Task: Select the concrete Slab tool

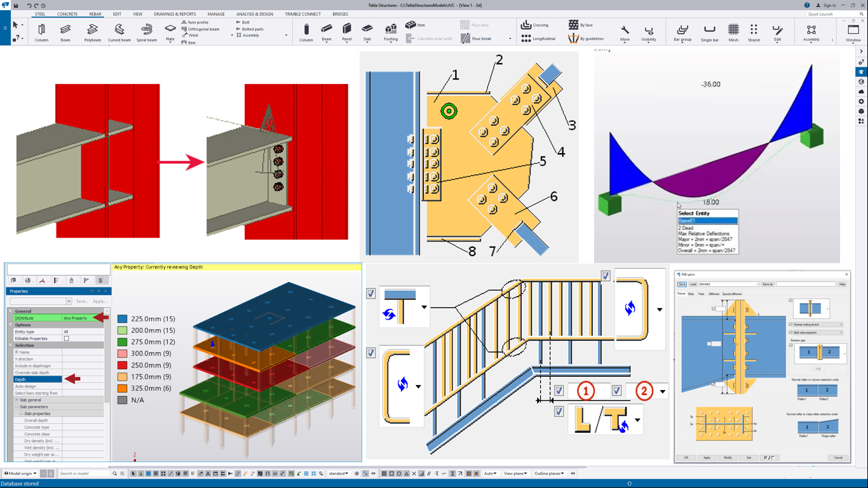Action: pos(367,32)
